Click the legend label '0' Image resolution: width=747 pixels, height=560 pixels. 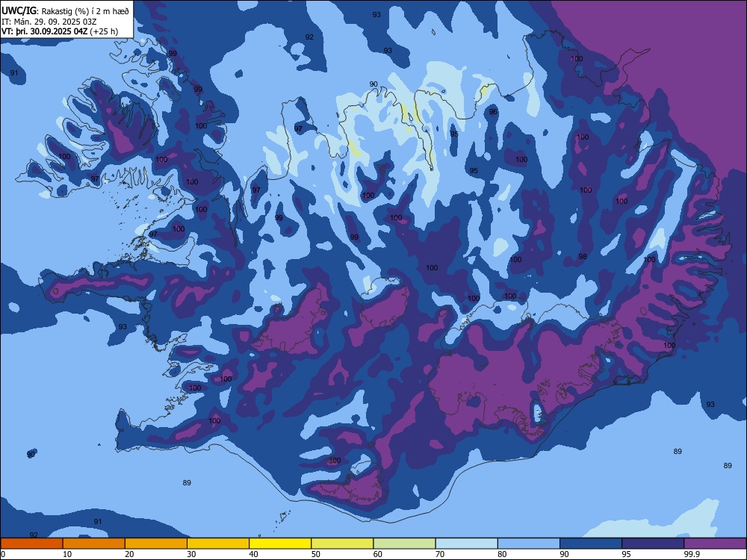coord(3,554)
